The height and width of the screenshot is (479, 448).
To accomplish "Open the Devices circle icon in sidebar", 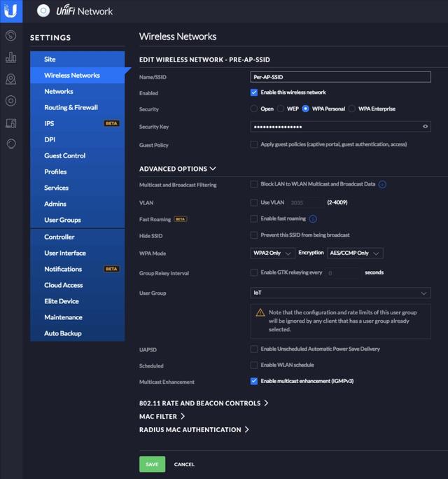I will click(x=11, y=101).
